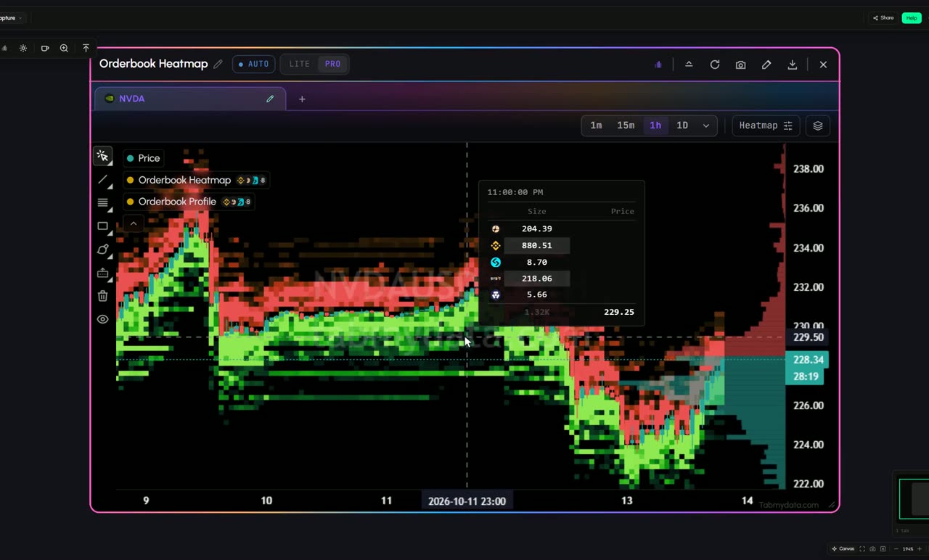Image resolution: width=929 pixels, height=560 pixels.
Task: Click the Canvas button in the bottom bar
Action: point(843,549)
